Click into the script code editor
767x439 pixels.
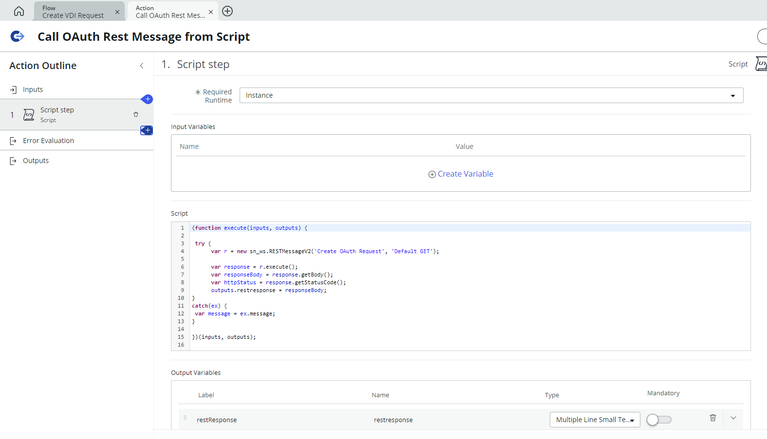(460, 286)
